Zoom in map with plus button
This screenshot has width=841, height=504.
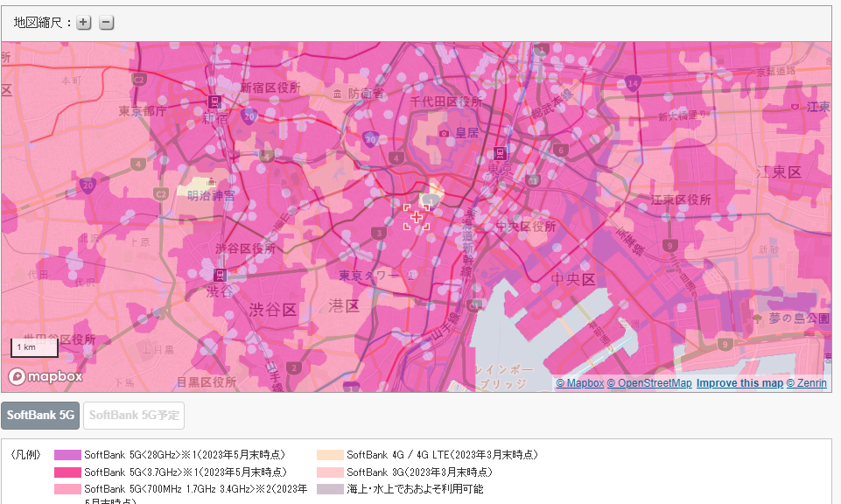[x=84, y=23]
